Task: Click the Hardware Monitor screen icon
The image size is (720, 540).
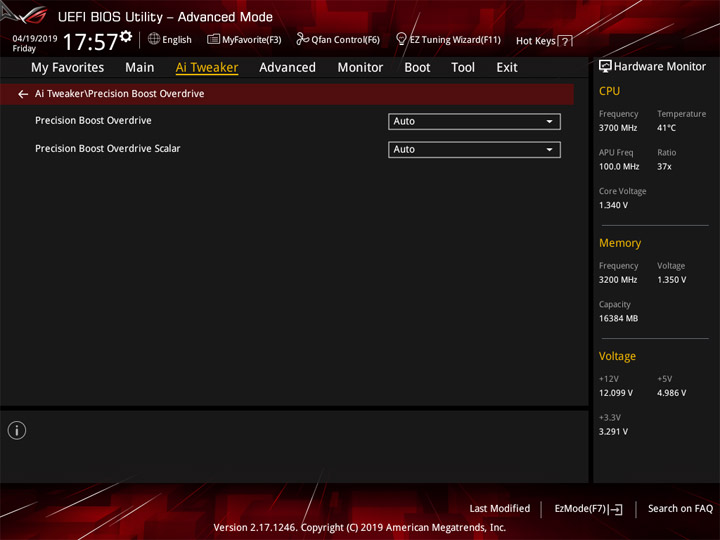Action: 605,66
